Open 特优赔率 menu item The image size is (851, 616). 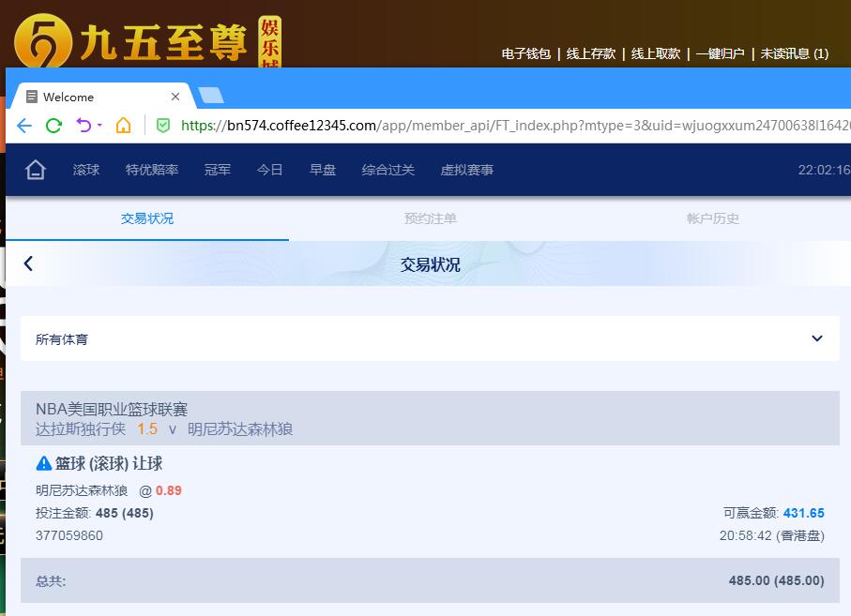(x=152, y=170)
